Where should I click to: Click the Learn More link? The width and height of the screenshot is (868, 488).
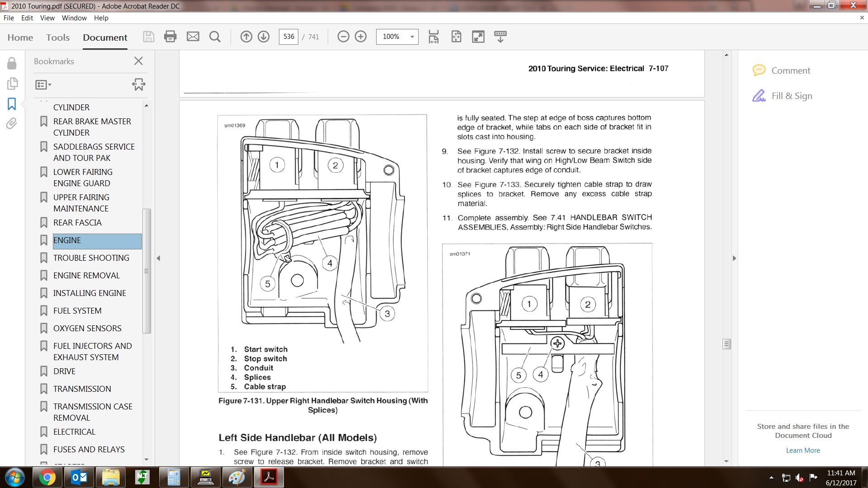click(x=802, y=450)
